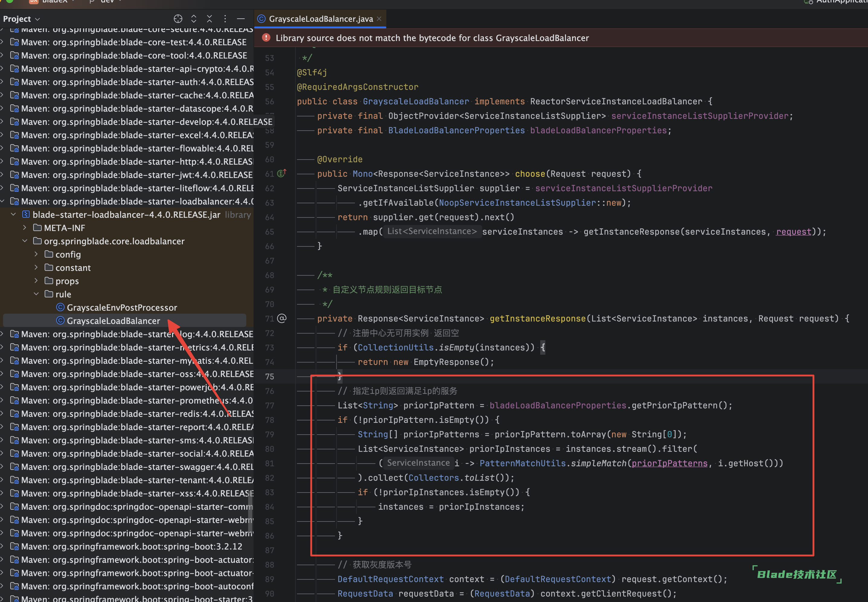Click the BladeLoadBalancerProperties type on line 58
Image resolution: width=868 pixels, height=602 pixels.
point(456,130)
